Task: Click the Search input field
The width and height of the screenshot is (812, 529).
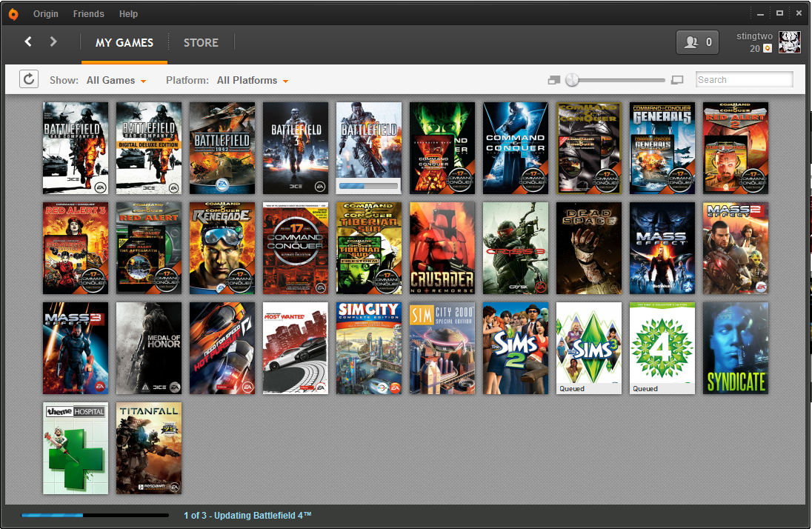Action: pyautogui.click(x=744, y=80)
